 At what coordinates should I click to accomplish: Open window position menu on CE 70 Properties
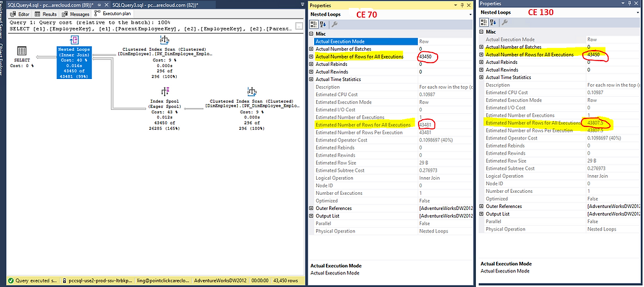[x=455, y=5]
